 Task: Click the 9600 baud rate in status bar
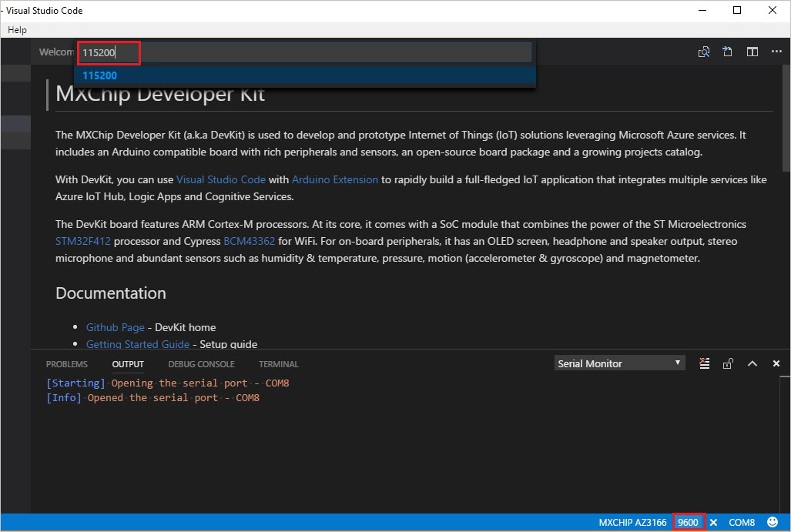click(688, 523)
